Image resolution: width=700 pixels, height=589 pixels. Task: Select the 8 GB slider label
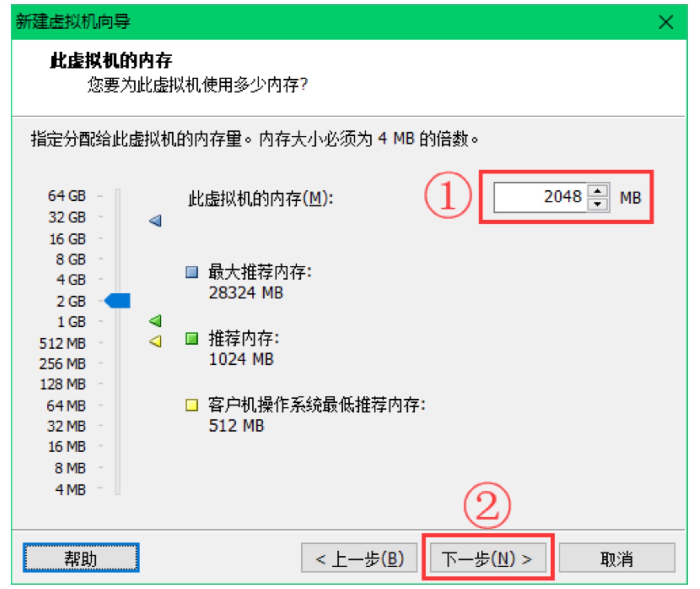[x=71, y=259]
